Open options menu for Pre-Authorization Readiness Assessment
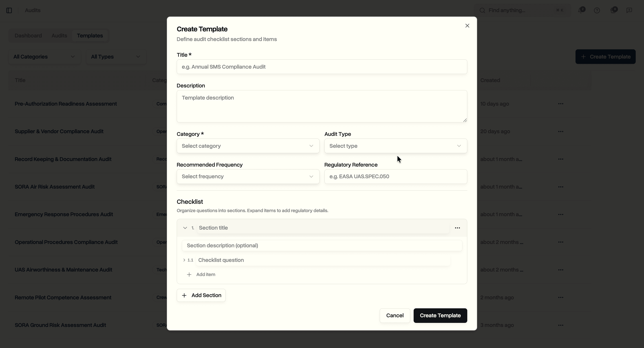This screenshot has height=348, width=644. coord(561,103)
